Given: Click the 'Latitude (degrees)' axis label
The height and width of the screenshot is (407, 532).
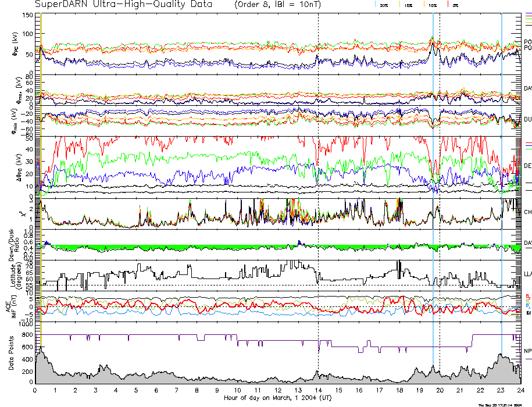Looking at the screenshot, I should pyautogui.click(x=16, y=274).
